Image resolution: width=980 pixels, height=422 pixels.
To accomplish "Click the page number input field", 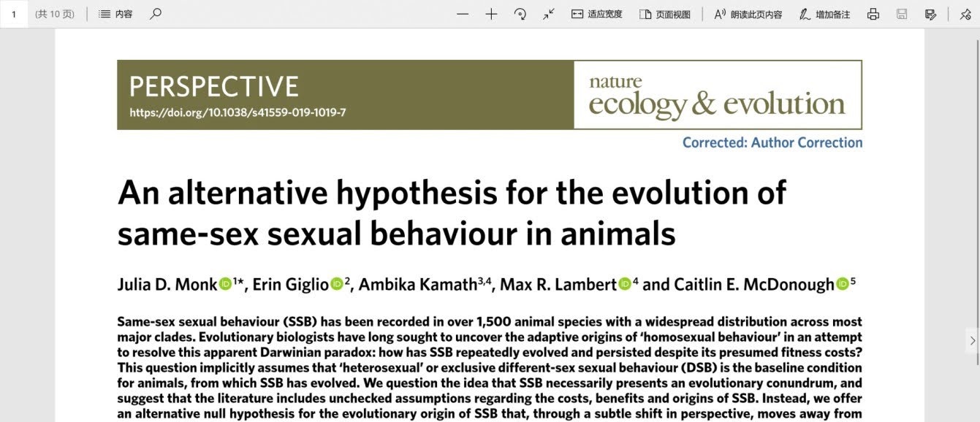I will pos(14,14).
